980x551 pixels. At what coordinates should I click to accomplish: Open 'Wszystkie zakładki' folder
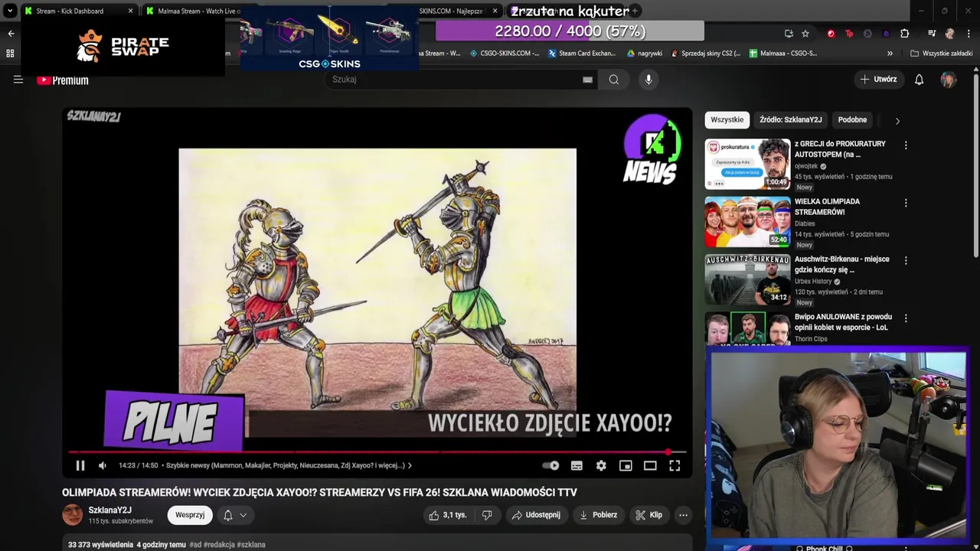point(942,54)
